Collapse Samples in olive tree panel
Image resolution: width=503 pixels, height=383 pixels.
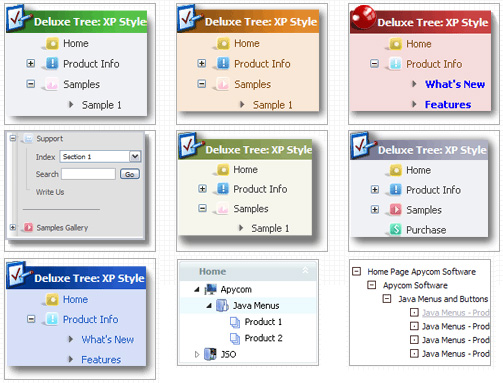pos(202,208)
